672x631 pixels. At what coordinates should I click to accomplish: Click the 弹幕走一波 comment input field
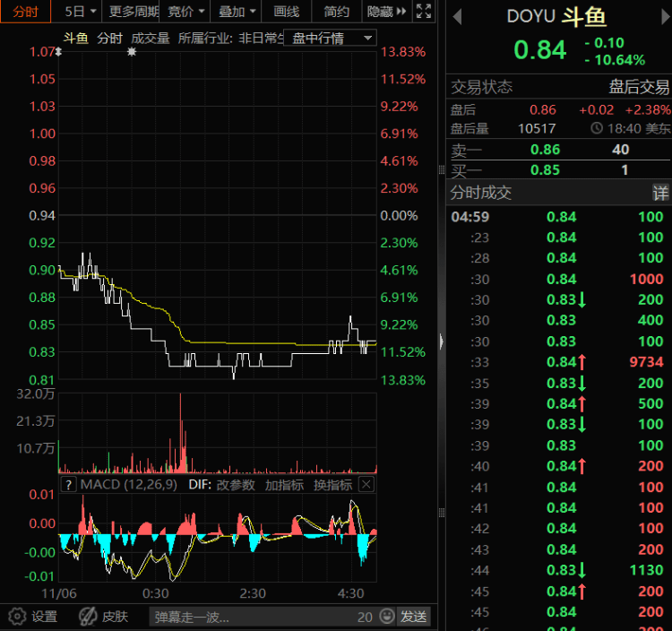click(x=253, y=617)
